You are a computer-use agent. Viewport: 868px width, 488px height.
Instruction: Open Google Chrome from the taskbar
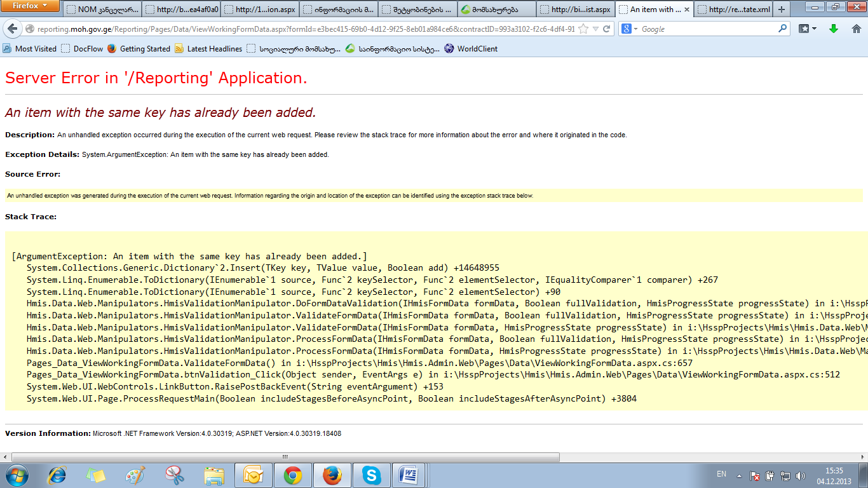point(292,475)
